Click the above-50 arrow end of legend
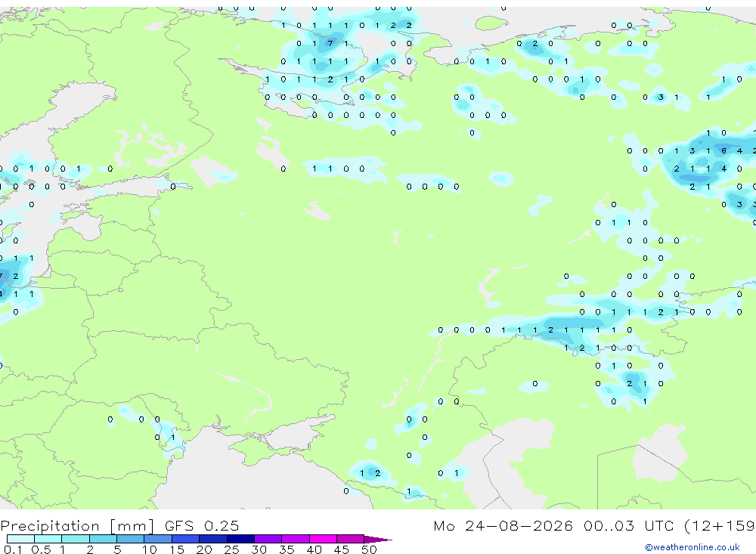756x554 pixels. point(377,539)
